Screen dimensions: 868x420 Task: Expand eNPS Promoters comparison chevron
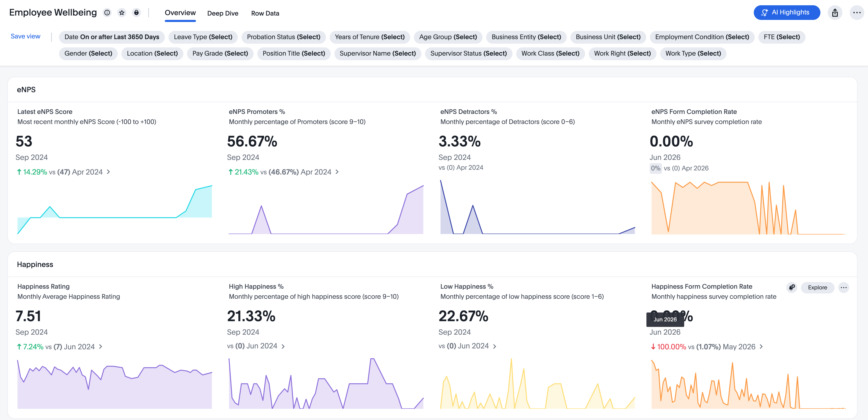[337, 172]
